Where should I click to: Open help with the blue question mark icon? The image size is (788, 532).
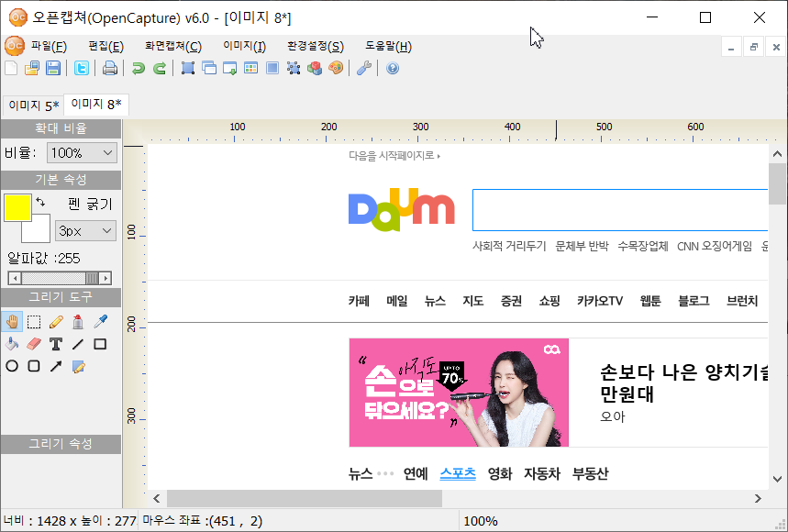pos(393,68)
